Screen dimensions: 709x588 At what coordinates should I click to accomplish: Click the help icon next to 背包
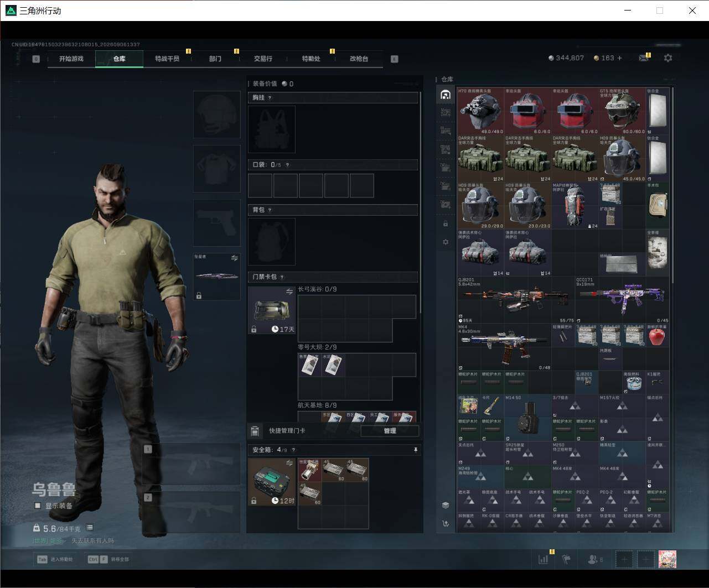coord(270,210)
